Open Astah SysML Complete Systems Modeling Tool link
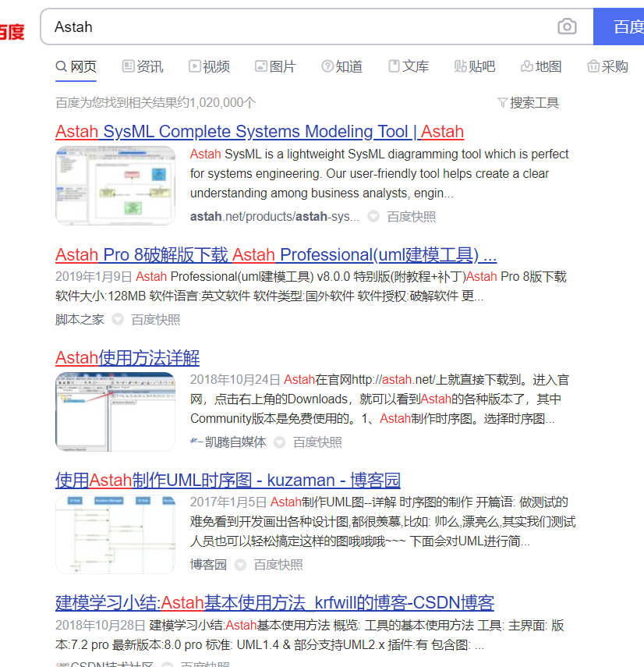This screenshot has width=644, height=667. pyautogui.click(x=260, y=132)
